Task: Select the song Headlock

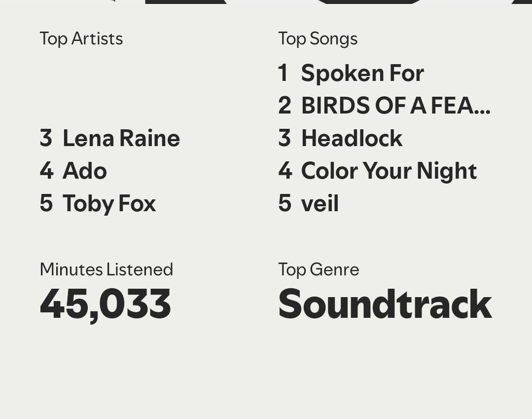Action: [352, 138]
